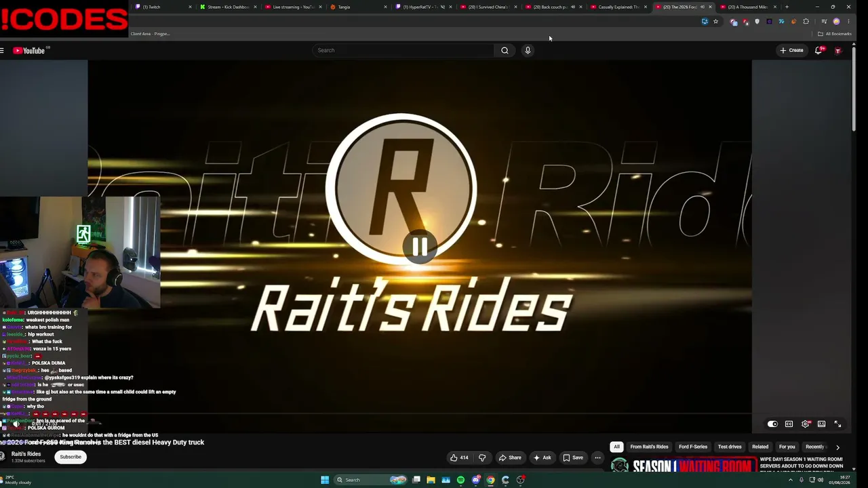Open the three-dot more actions menu
This screenshot has width=868, height=488.
[597, 457]
